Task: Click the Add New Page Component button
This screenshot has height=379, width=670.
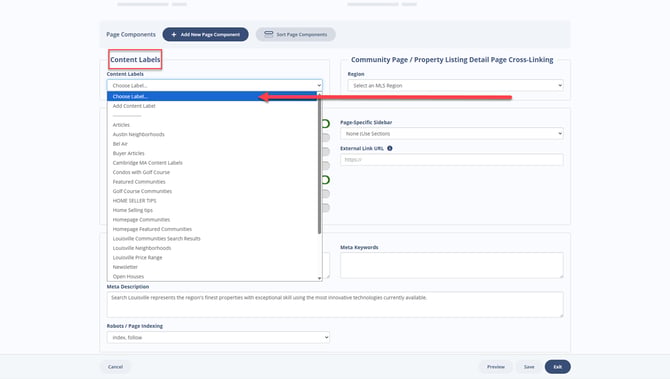Action: tap(205, 35)
